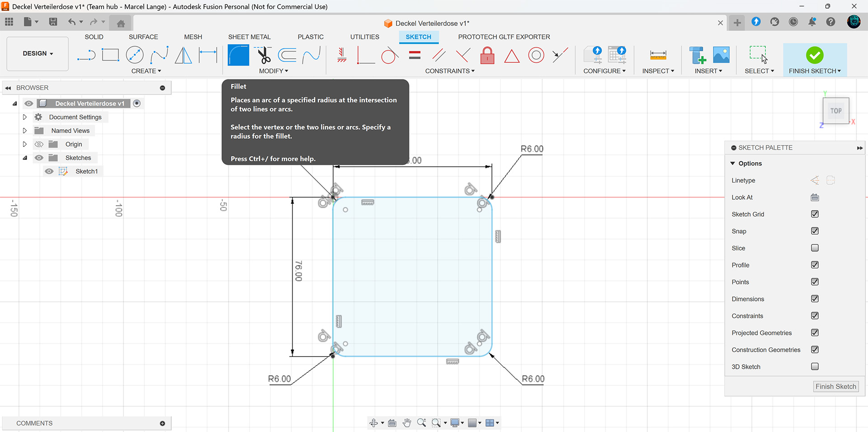Click the Measure tool icon
Image resolution: width=868 pixels, height=432 pixels.
[658, 56]
